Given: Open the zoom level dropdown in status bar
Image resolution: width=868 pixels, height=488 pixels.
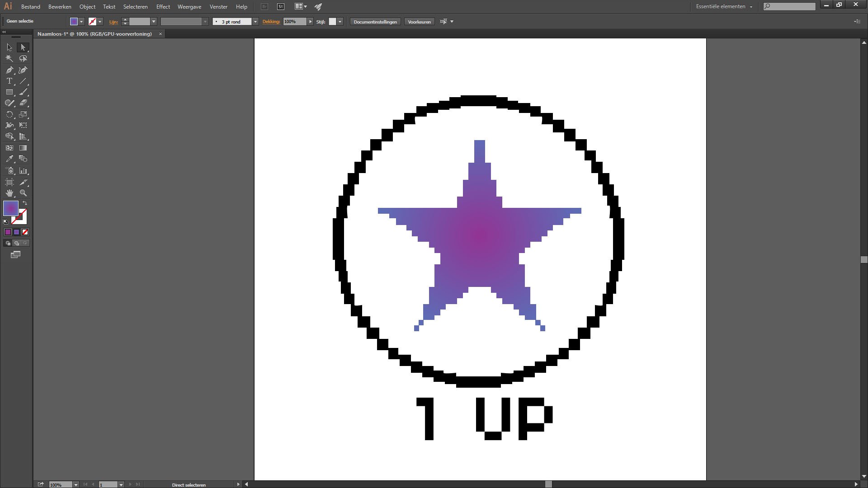Looking at the screenshot, I should tap(75, 485).
